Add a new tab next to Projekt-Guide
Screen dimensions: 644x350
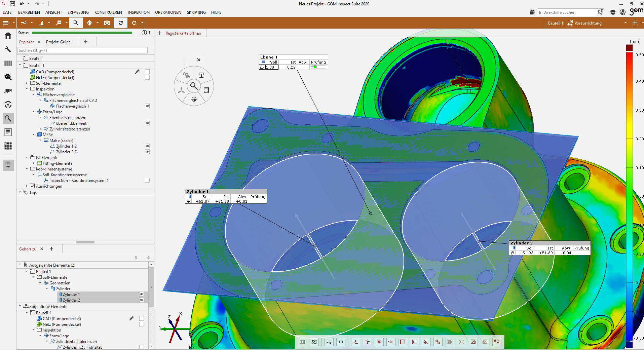click(x=86, y=42)
